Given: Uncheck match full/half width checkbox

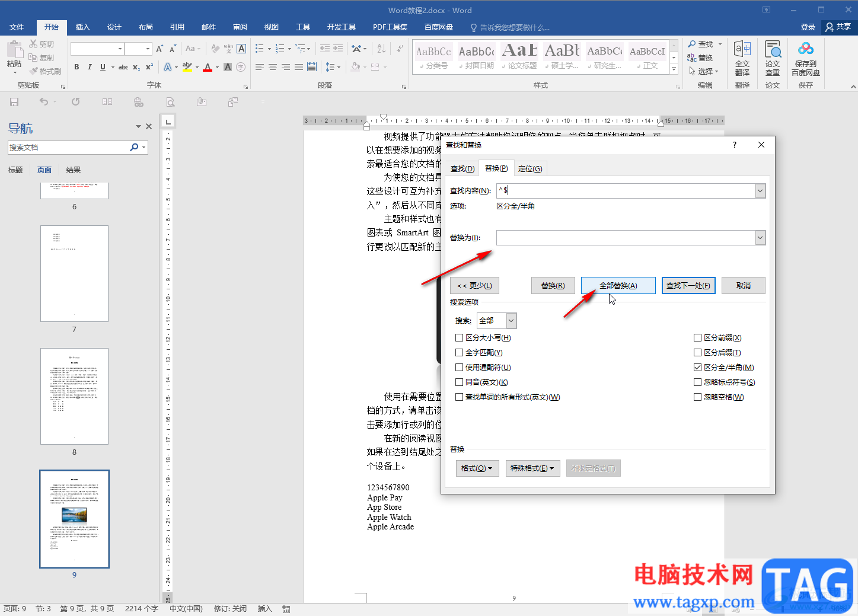Looking at the screenshot, I should [x=697, y=368].
